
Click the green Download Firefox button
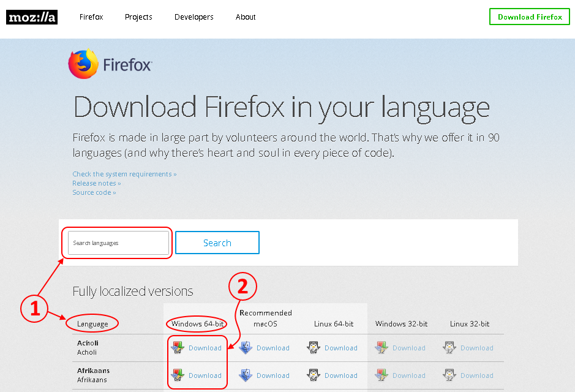click(530, 17)
